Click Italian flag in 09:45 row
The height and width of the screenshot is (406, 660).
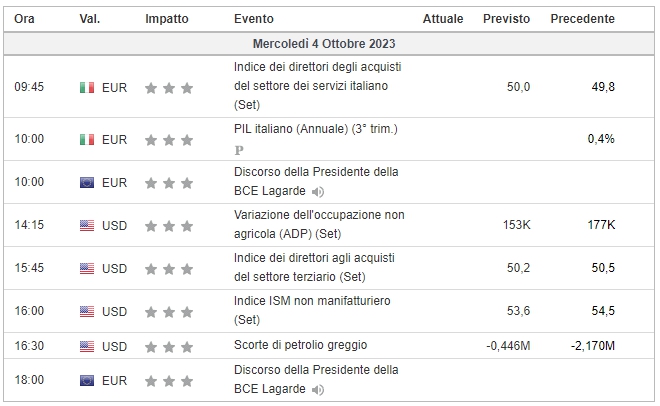click(x=87, y=88)
